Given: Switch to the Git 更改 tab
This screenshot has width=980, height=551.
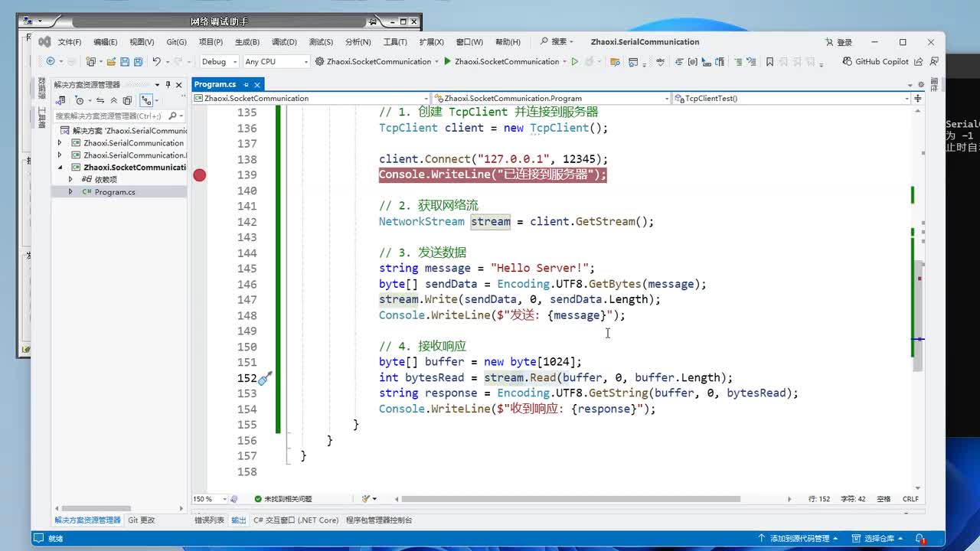Looking at the screenshot, I should click(142, 520).
